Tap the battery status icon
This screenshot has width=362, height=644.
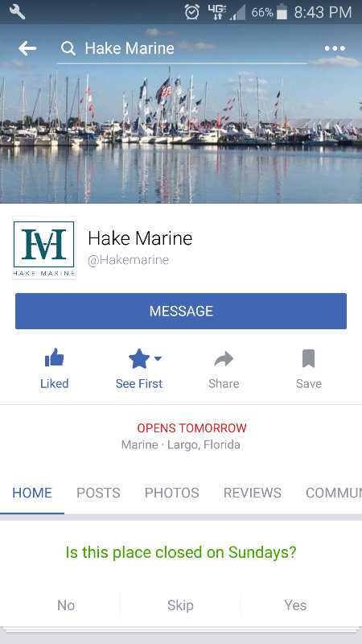coord(282,12)
